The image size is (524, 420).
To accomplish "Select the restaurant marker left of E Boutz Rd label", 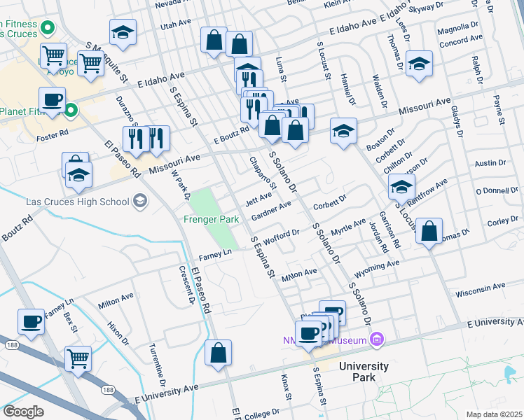I will click(x=254, y=110).
